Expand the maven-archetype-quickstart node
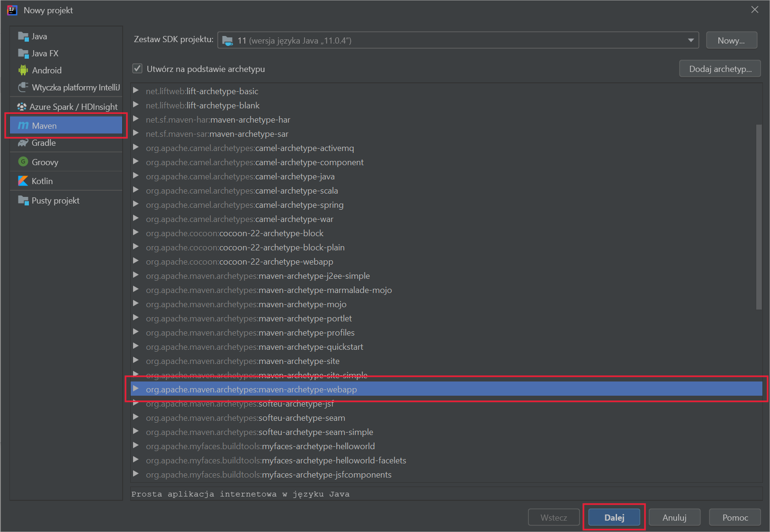770x532 pixels. point(136,346)
